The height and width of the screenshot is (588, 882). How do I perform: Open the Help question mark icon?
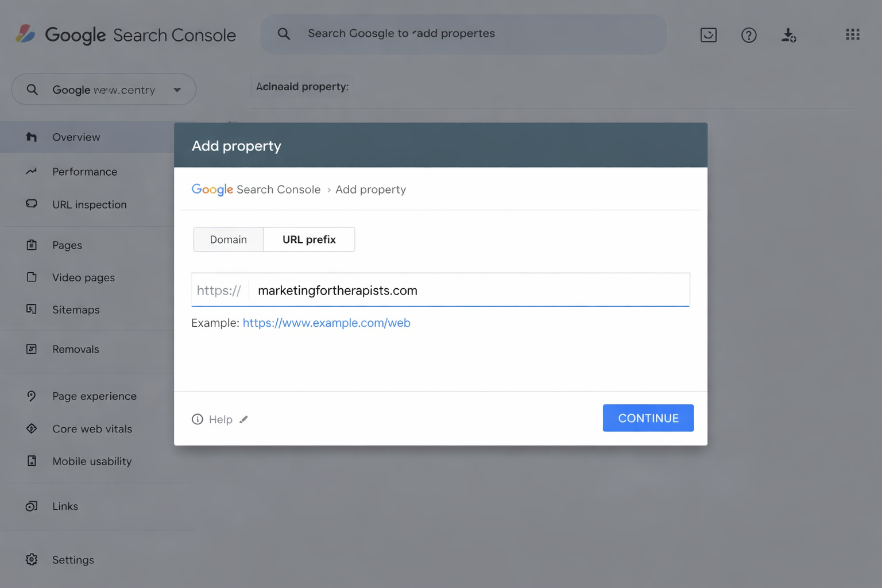(x=749, y=35)
